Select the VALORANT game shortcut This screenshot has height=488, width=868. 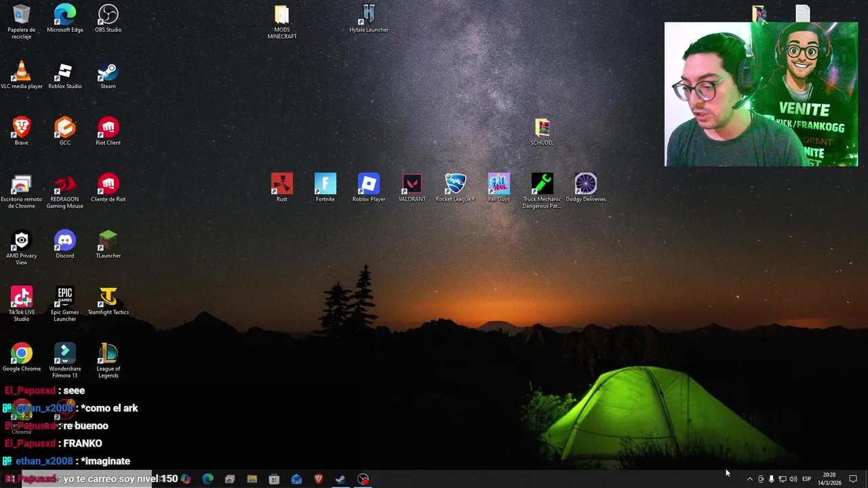[x=412, y=188]
